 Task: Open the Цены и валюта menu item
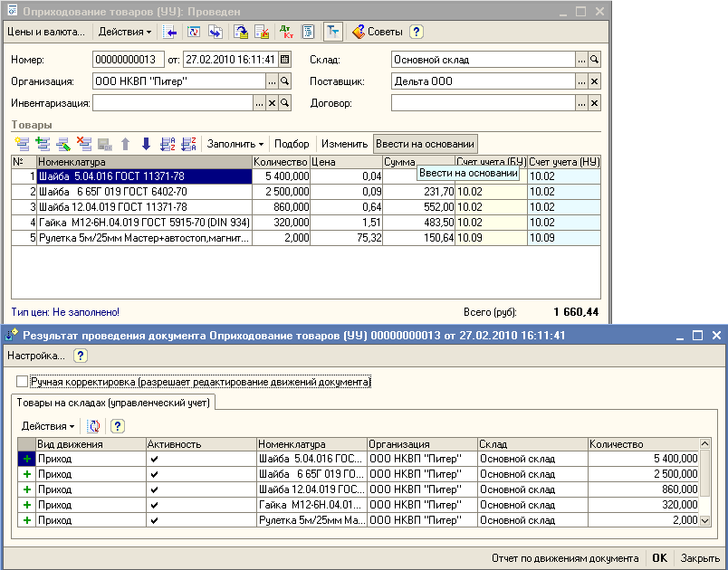(46, 32)
